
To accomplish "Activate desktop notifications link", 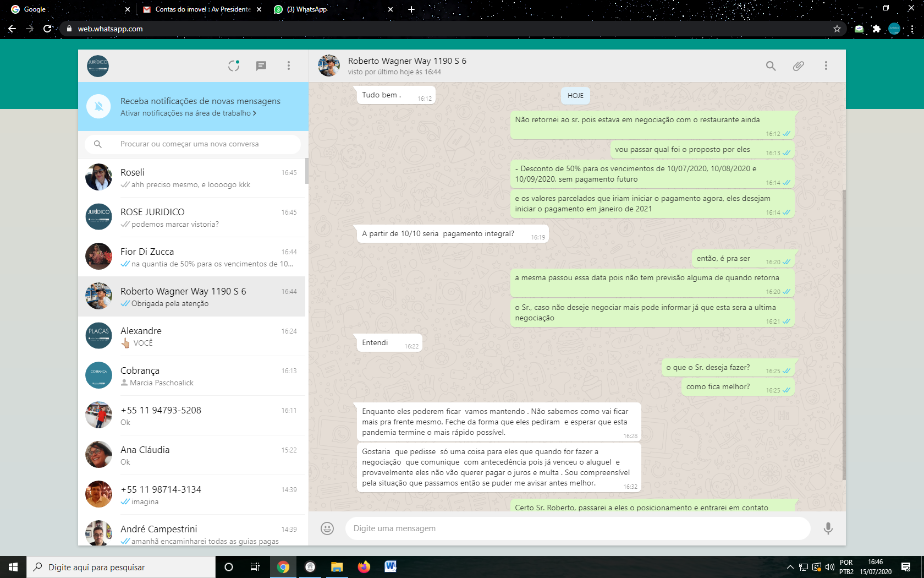I will click(188, 113).
